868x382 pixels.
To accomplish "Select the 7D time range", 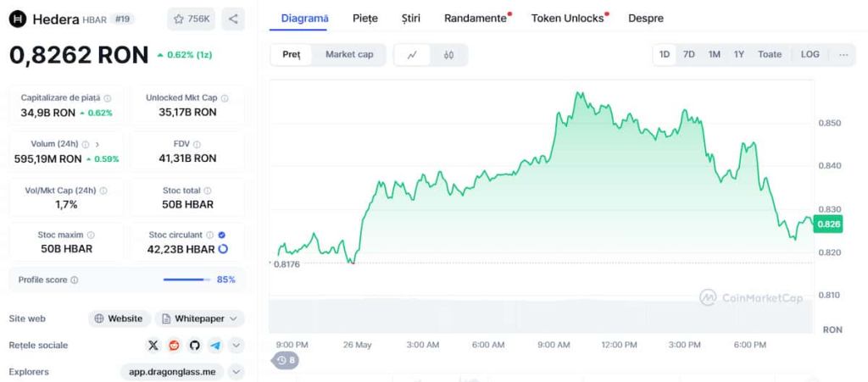I will click(x=688, y=54).
